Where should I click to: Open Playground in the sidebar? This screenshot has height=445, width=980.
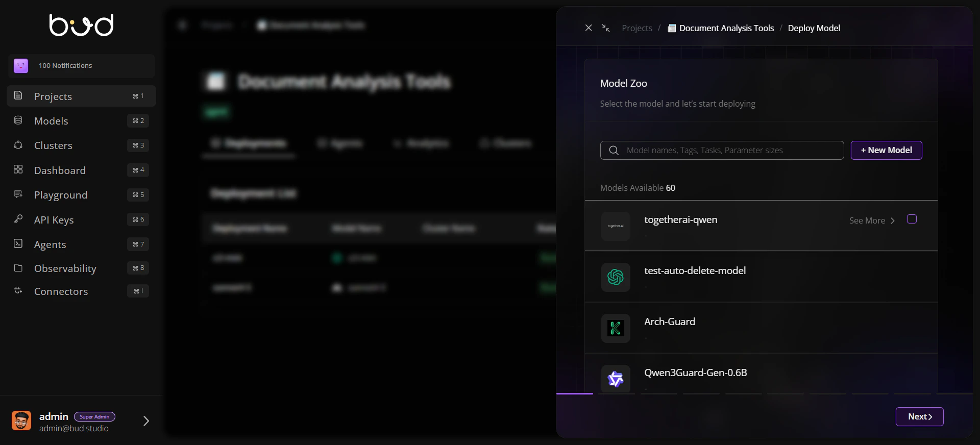pyautogui.click(x=82, y=194)
